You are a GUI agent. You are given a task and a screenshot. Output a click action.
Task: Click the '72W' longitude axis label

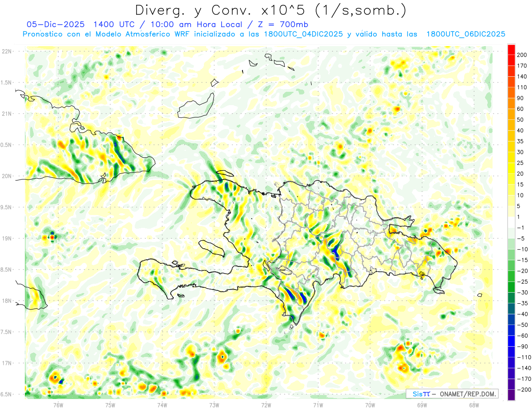[x=266, y=405]
